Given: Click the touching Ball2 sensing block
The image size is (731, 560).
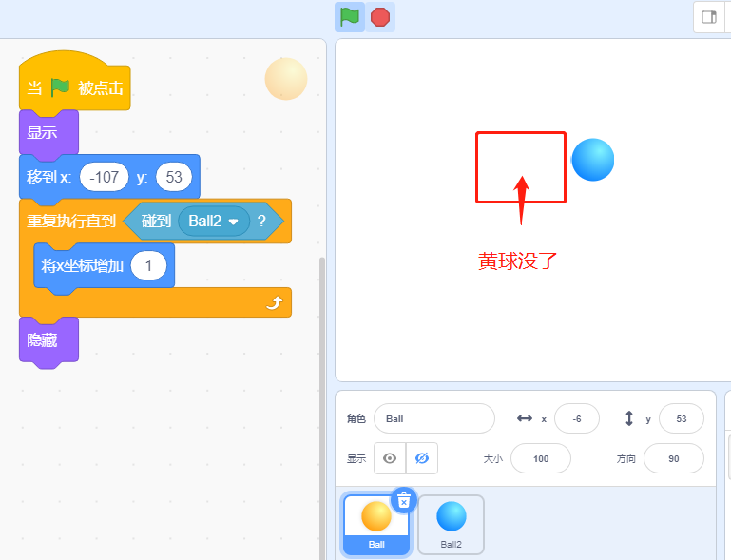Looking at the screenshot, I should point(203,221).
